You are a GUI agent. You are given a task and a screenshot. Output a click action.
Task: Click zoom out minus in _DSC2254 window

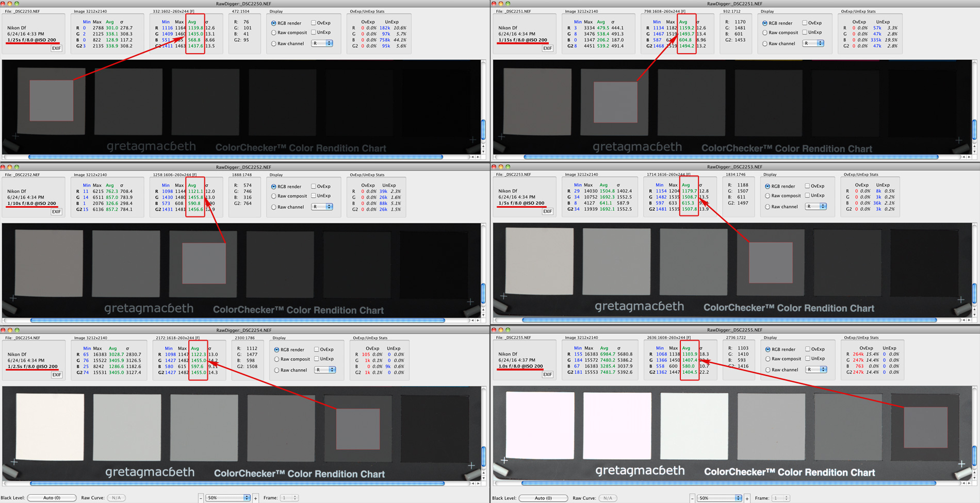[x=201, y=498]
